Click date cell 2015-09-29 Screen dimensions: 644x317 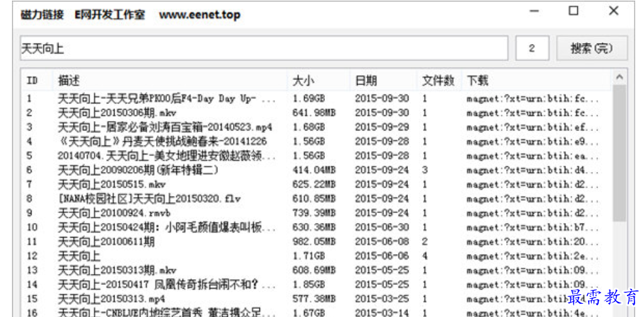pos(382,127)
